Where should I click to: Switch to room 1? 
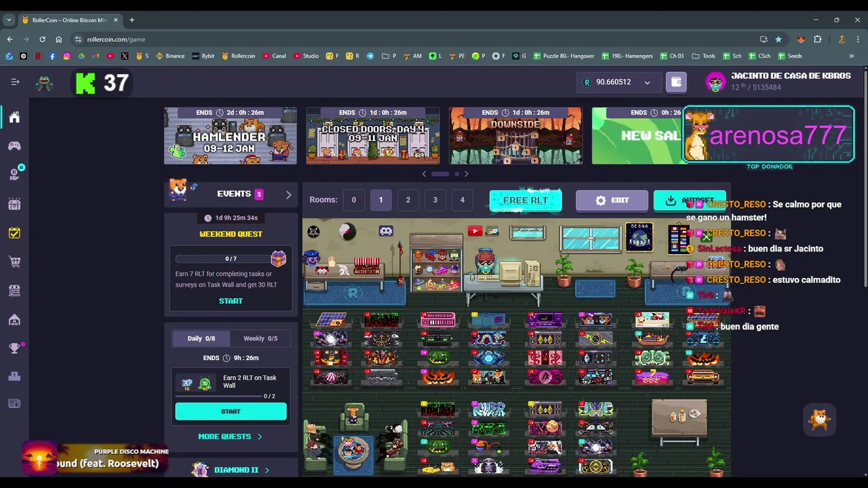point(380,200)
